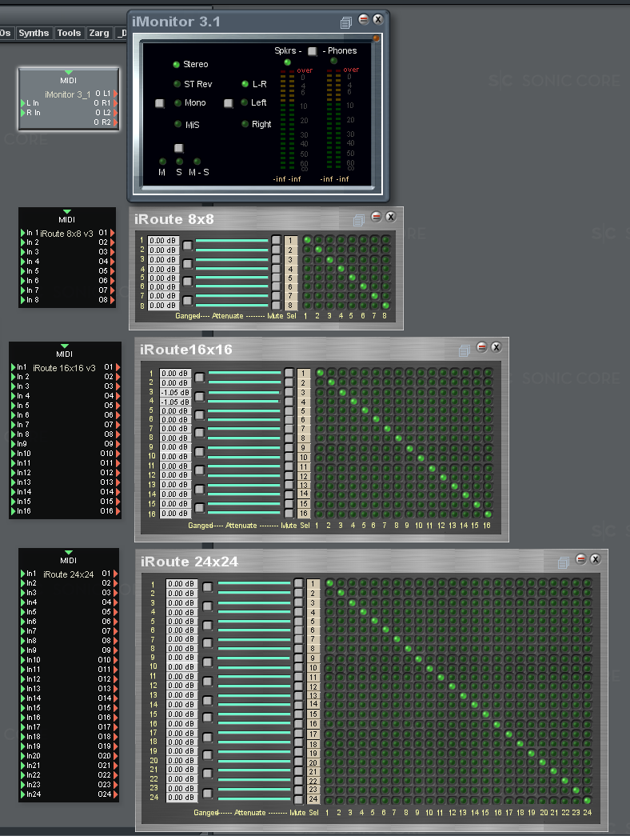Click MIDI port triangle on iRoute 16x16 v3 module
Viewport: 630px width, 840px height.
coord(65,346)
